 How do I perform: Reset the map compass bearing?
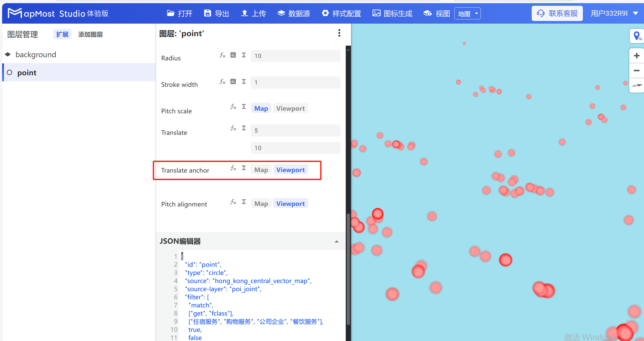[636, 85]
